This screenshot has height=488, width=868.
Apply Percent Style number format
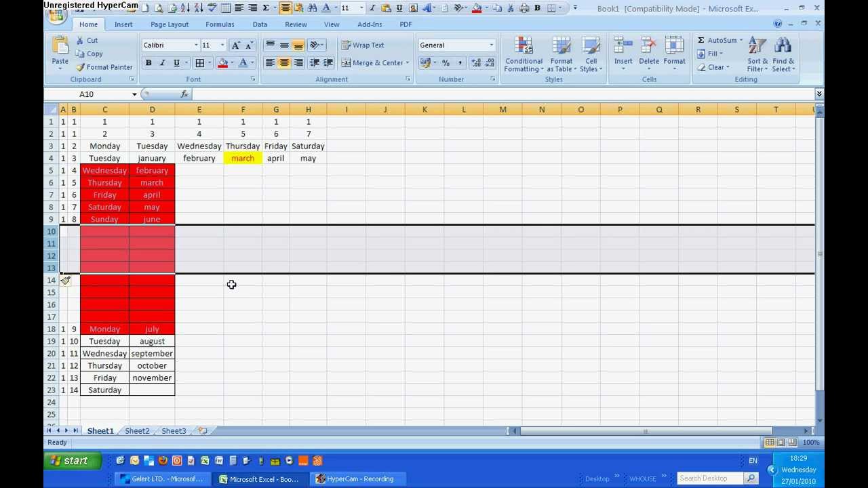pyautogui.click(x=446, y=63)
